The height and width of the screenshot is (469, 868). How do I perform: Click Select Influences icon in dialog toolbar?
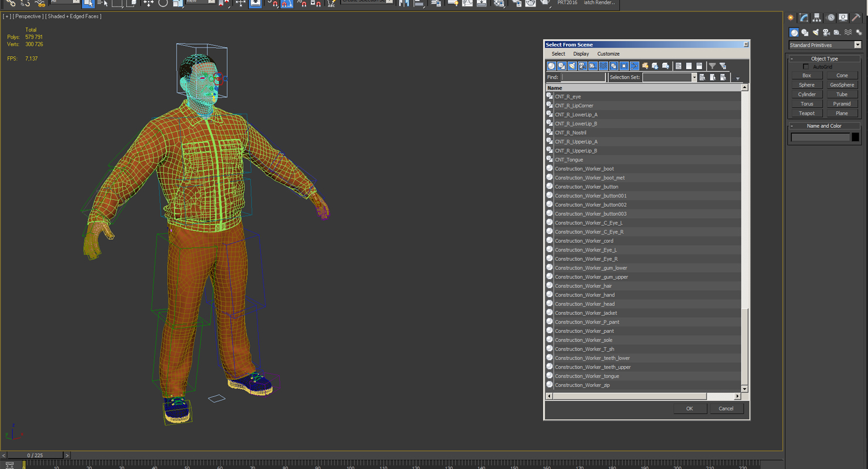coord(655,66)
